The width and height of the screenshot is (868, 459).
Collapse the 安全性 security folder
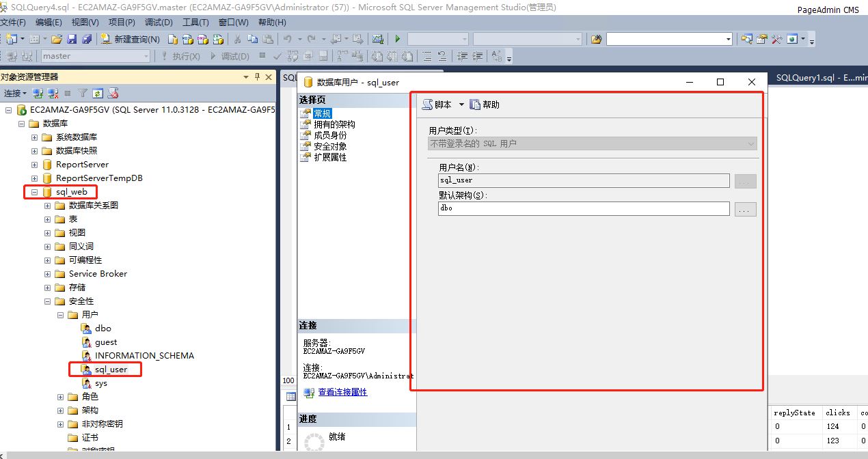click(48, 301)
